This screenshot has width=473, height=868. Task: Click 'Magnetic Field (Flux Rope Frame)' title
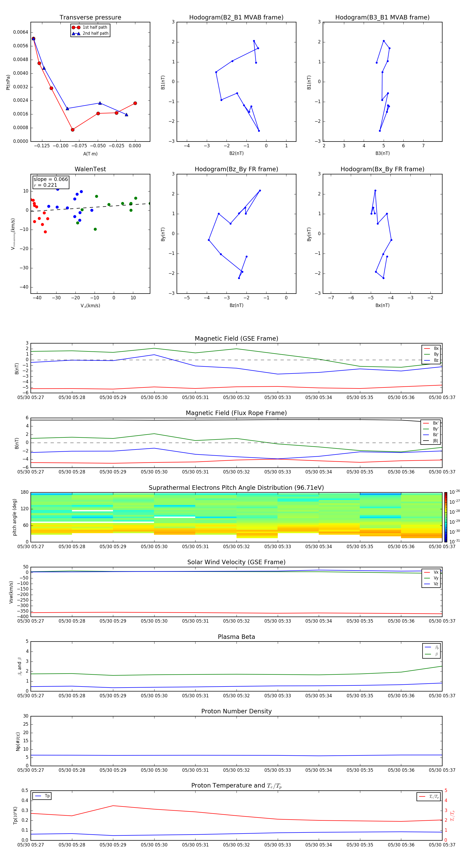[x=236, y=413]
